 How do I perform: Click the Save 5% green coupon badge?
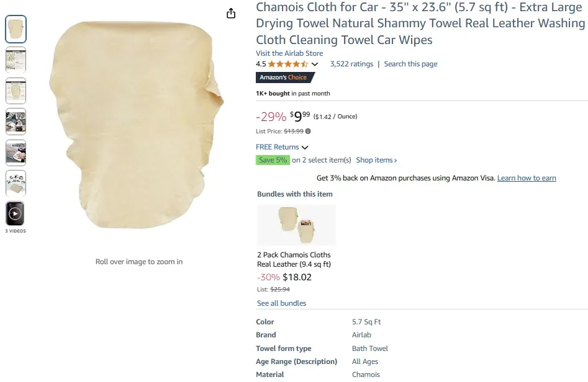pos(273,159)
